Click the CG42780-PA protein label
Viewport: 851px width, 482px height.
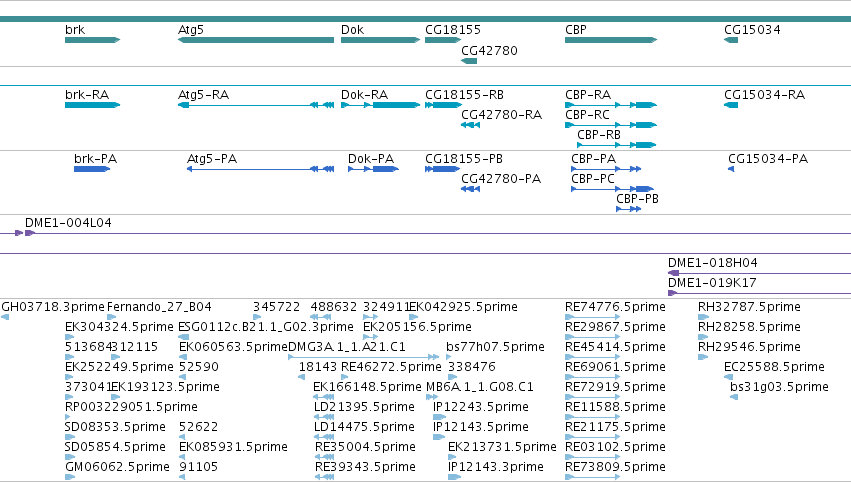501,179
